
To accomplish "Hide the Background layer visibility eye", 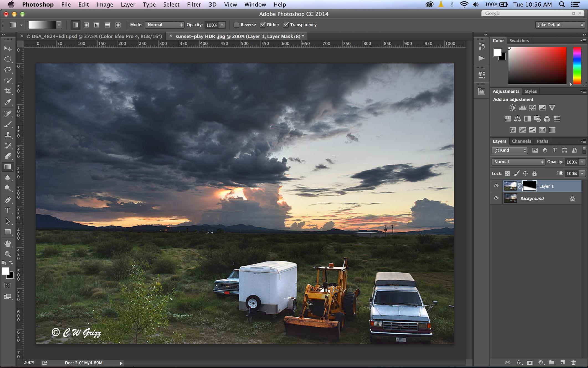I will click(x=496, y=198).
